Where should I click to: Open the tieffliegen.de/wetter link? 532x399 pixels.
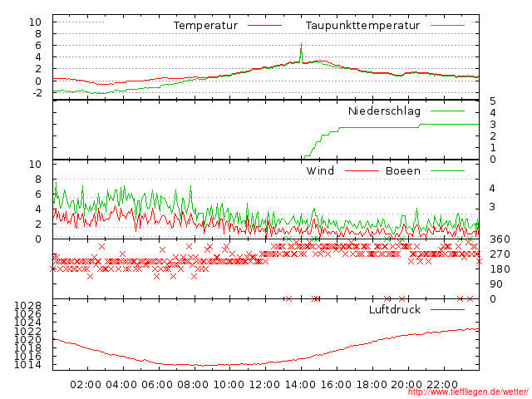click(x=468, y=392)
